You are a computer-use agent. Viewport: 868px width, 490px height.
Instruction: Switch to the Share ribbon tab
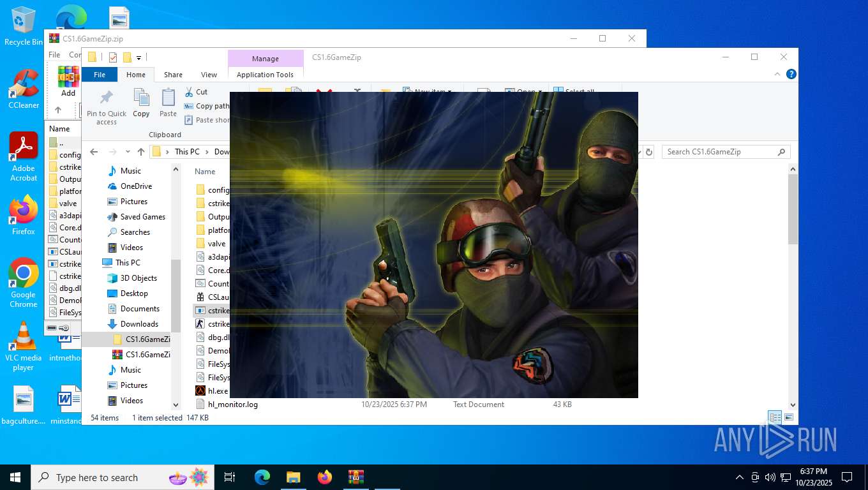click(173, 75)
